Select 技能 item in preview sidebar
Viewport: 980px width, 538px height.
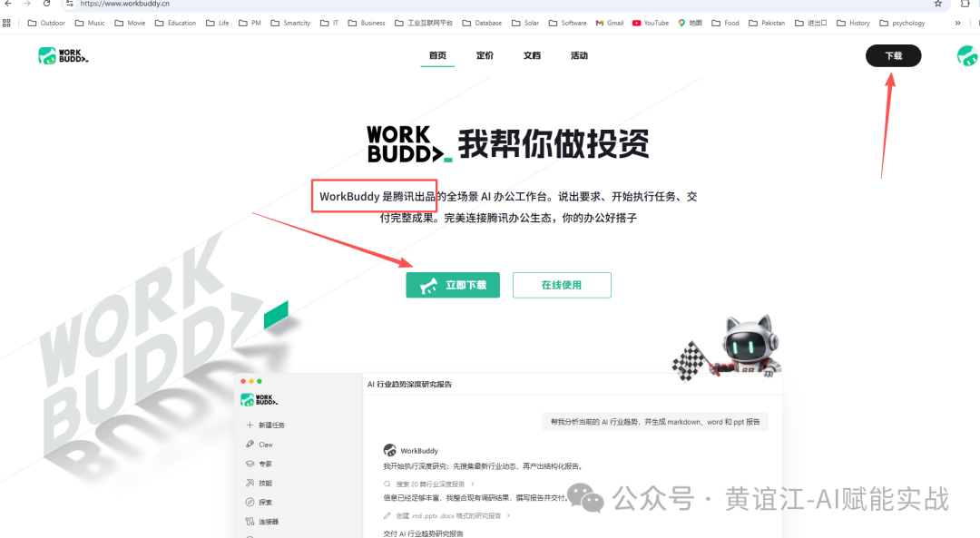(259, 483)
